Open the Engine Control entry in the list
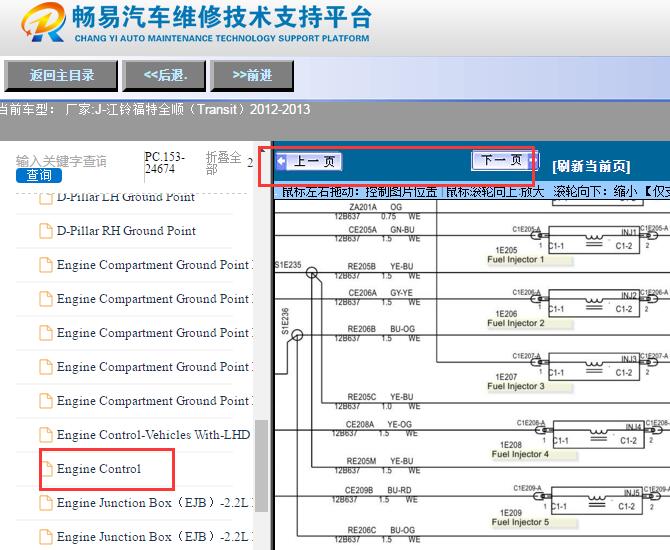This screenshot has width=670, height=550. pos(99,469)
